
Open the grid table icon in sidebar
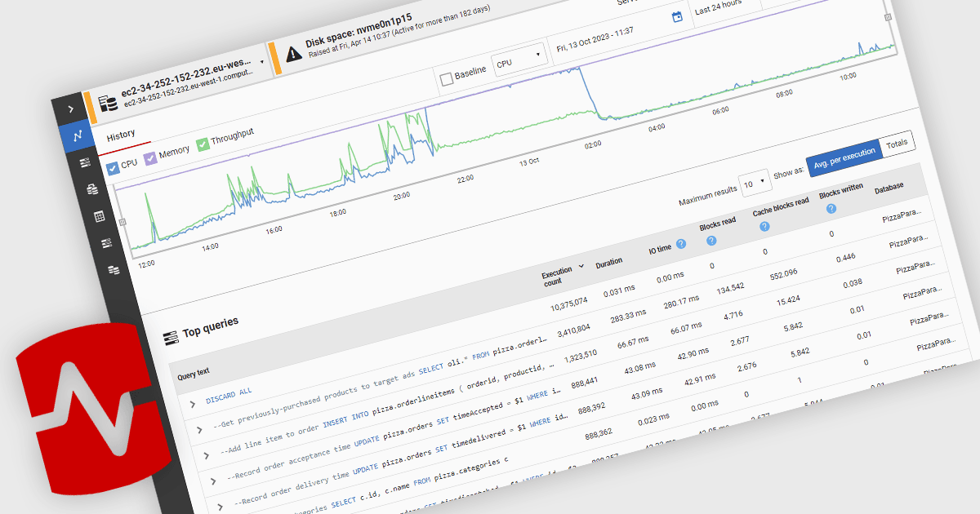point(98,216)
